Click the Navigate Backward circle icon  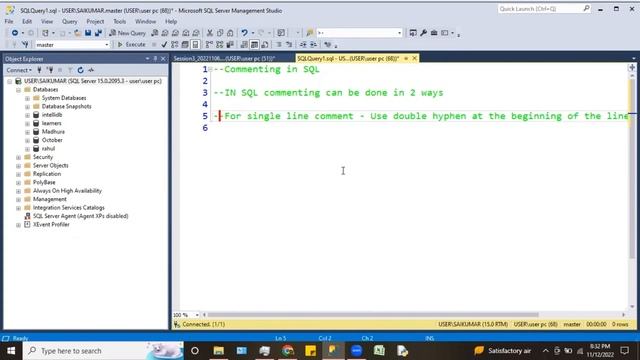15,33
